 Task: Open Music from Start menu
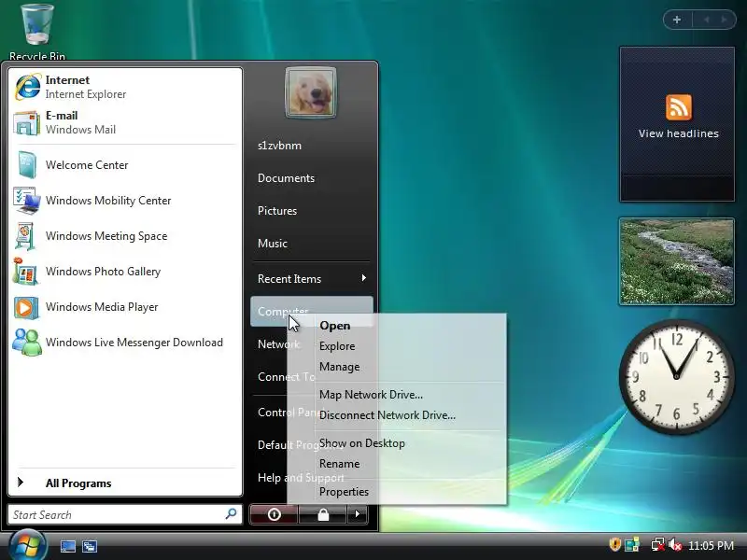(x=273, y=244)
